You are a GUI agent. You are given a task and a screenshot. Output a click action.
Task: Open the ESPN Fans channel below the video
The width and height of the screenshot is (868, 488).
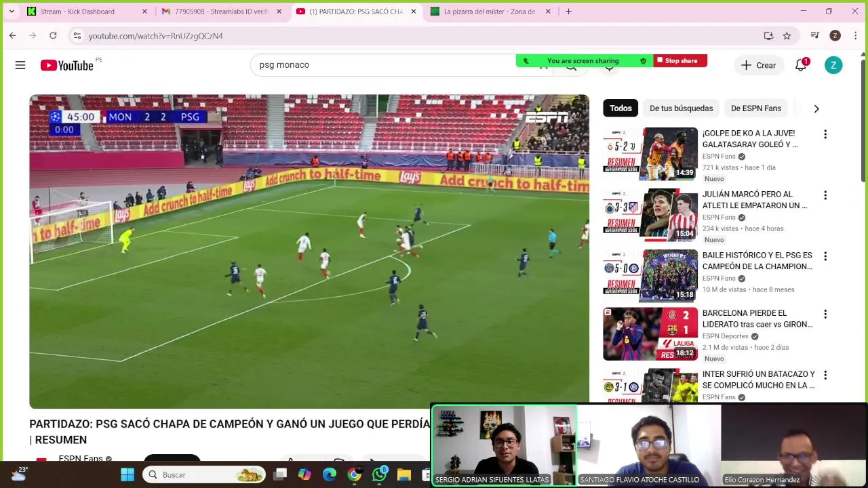81,459
